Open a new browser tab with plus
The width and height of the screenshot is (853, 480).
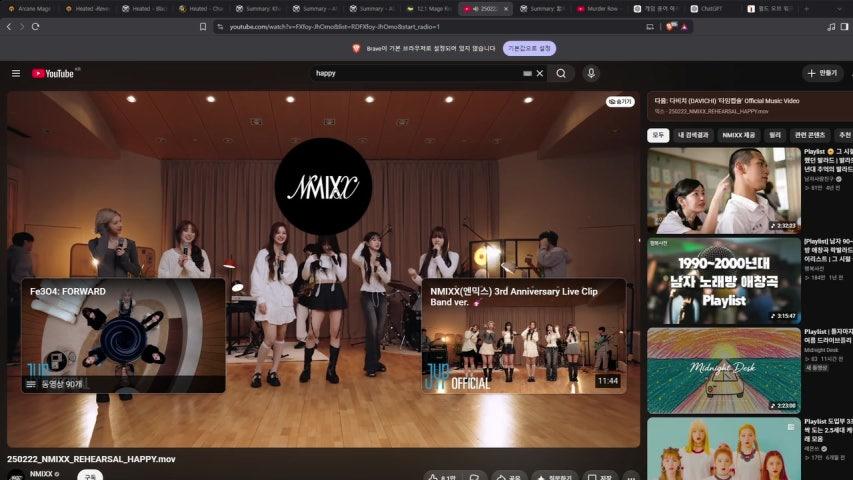click(x=806, y=9)
